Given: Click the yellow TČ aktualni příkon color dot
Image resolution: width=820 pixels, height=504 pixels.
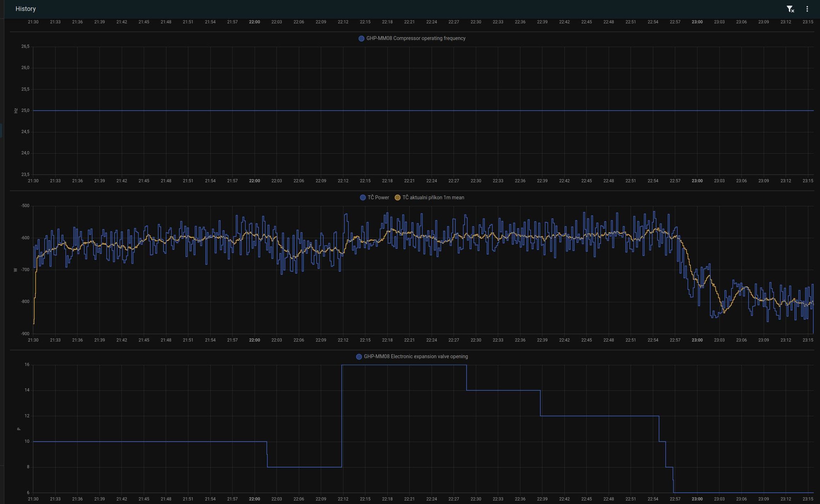Looking at the screenshot, I should 397,197.
